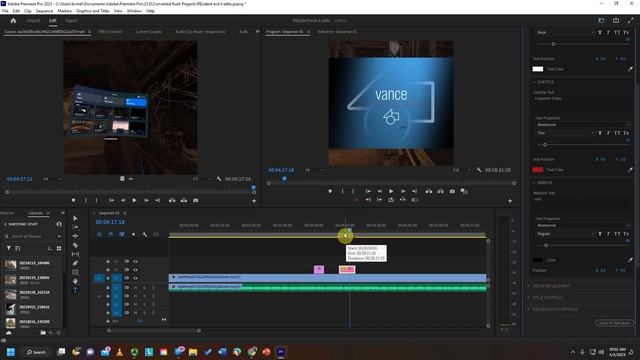Go to Premiere Home screen

13,20
